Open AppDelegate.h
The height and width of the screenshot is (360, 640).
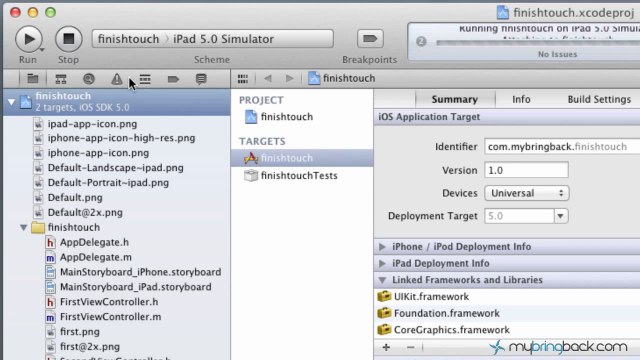(x=94, y=242)
